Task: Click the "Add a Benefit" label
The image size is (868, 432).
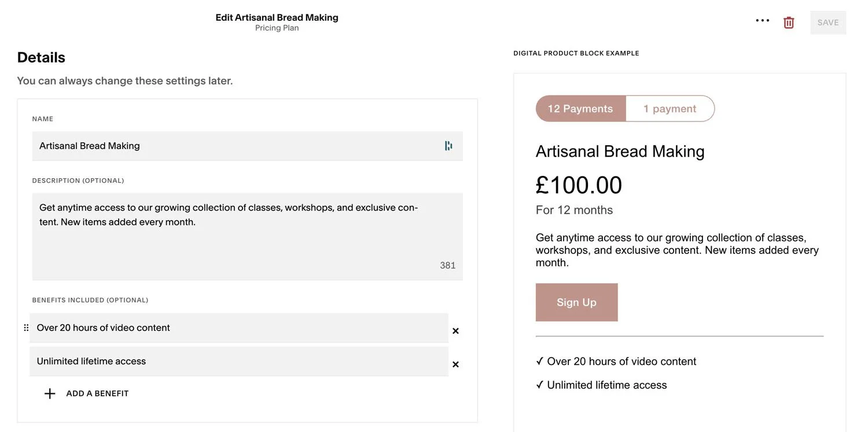Action: click(97, 394)
